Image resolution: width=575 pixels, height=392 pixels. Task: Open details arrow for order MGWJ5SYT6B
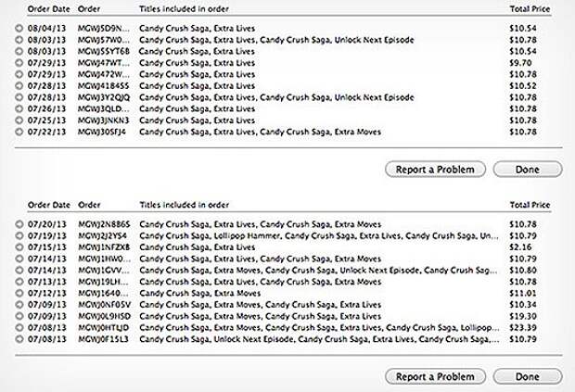[19, 51]
